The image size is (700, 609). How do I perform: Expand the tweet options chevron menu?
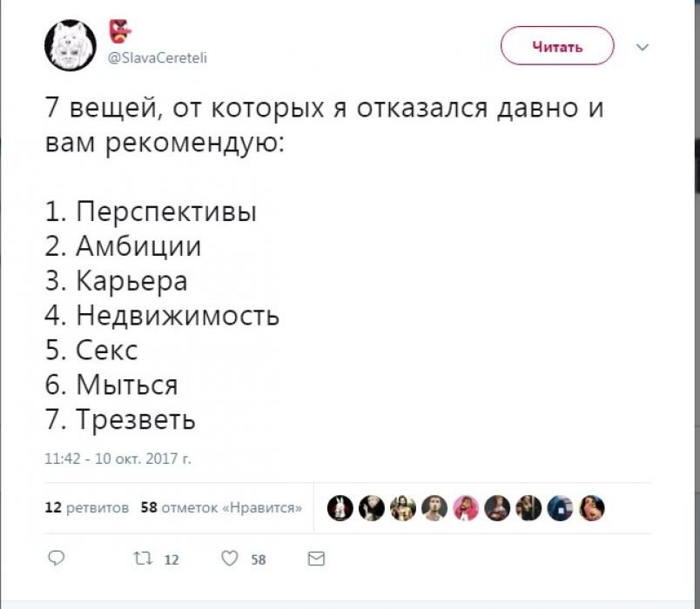tap(643, 46)
